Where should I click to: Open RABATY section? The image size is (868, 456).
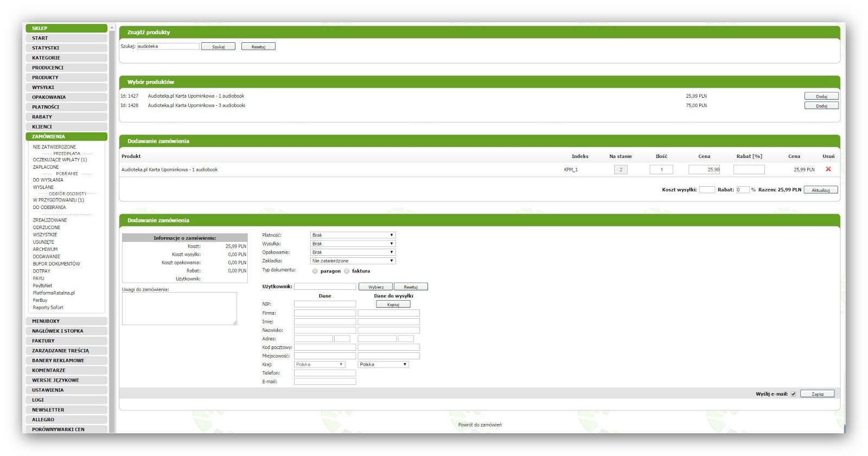[66, 117]
